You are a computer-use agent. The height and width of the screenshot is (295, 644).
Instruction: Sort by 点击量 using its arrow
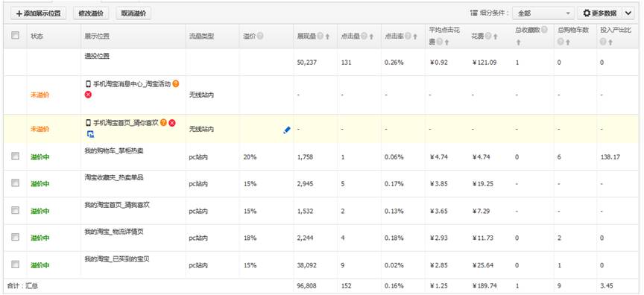[371, 37]
